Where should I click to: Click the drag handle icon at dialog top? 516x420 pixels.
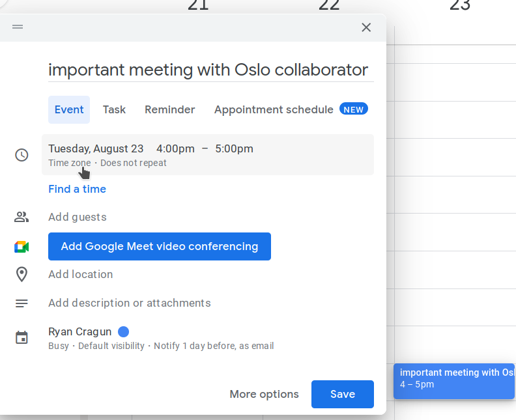point(18,27)
